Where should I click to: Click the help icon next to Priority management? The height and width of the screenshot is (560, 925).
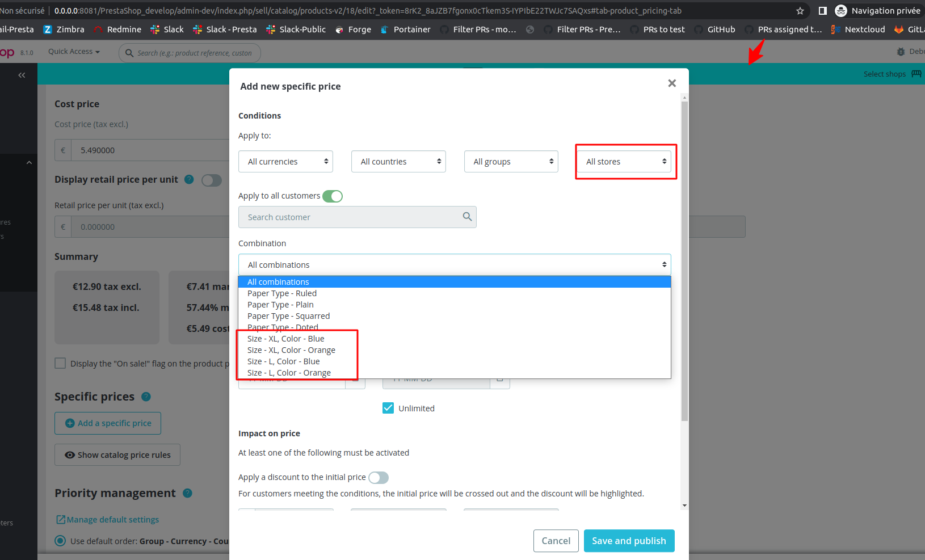187,493
